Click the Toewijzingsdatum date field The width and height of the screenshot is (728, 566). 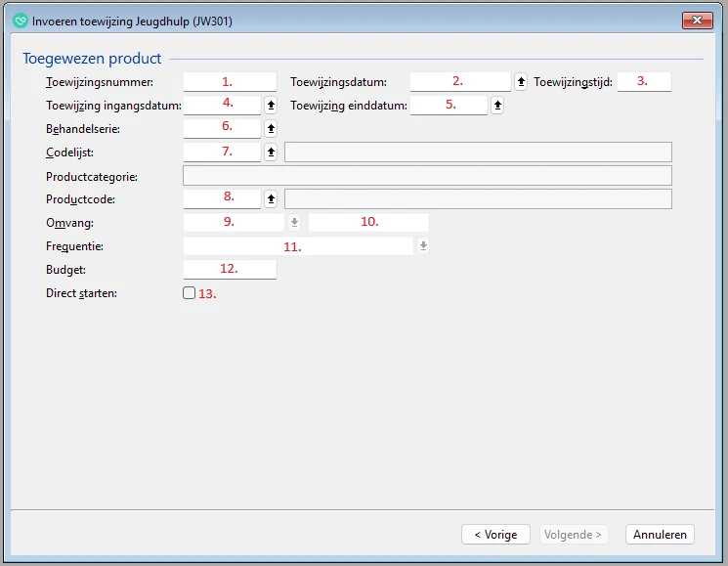[x=460, y=82]
